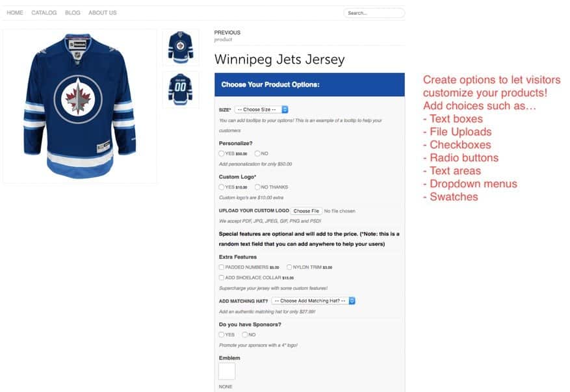570x392 pixels.
Task: Select the front-view jersey thumbnail
Action: click(181, 47)
